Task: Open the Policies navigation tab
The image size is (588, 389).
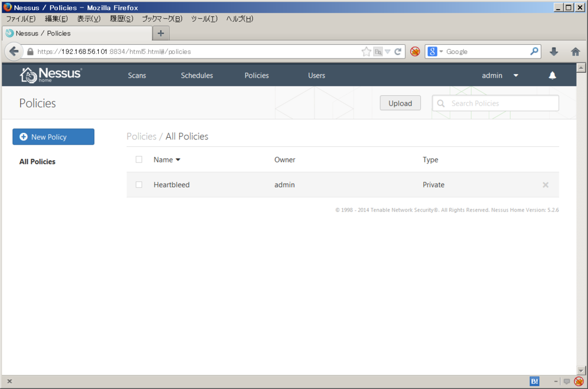Action: pos(257,75)
